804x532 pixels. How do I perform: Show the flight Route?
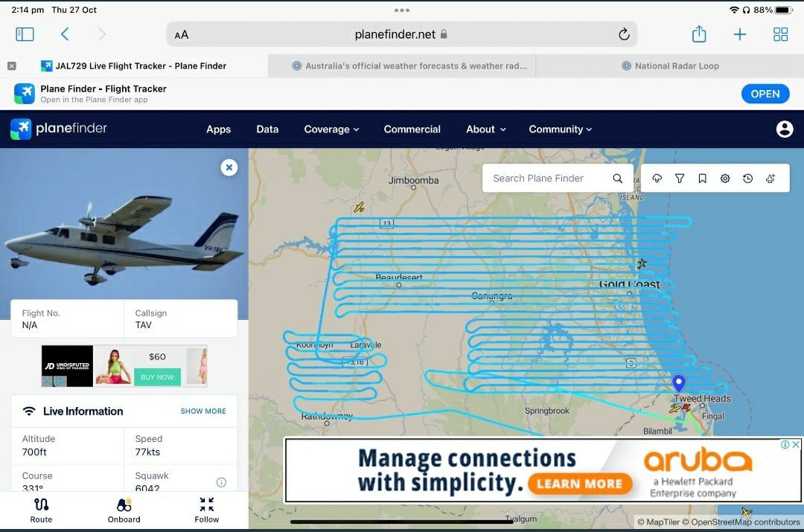pos(41,510)
